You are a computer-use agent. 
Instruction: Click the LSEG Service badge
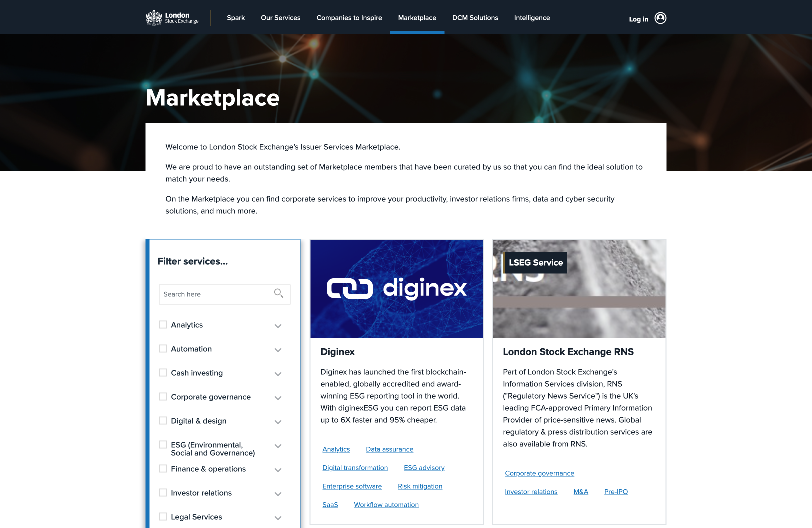535,262
